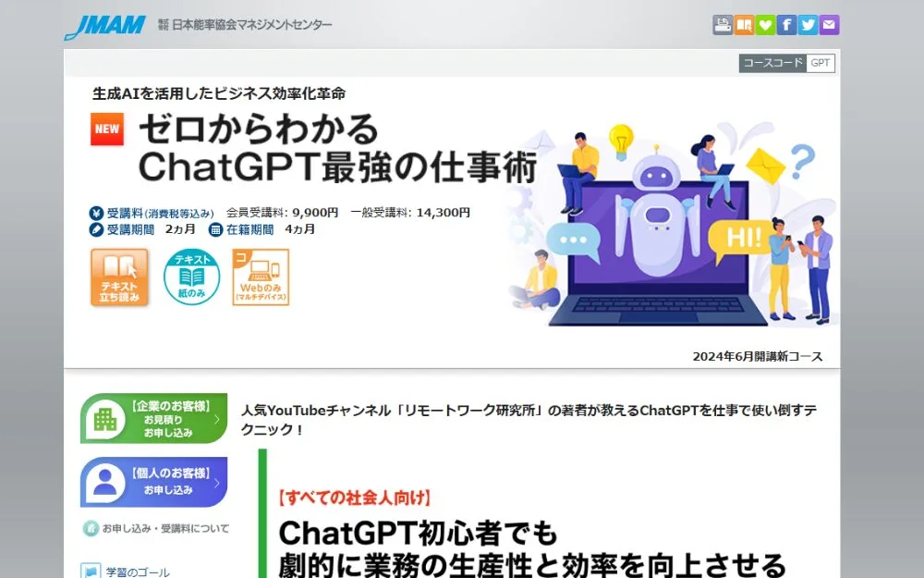The width and height of the screenshot is (924, 578).
Task: Click the flag icon beside 学習のゴール
Action: (91, 572)
